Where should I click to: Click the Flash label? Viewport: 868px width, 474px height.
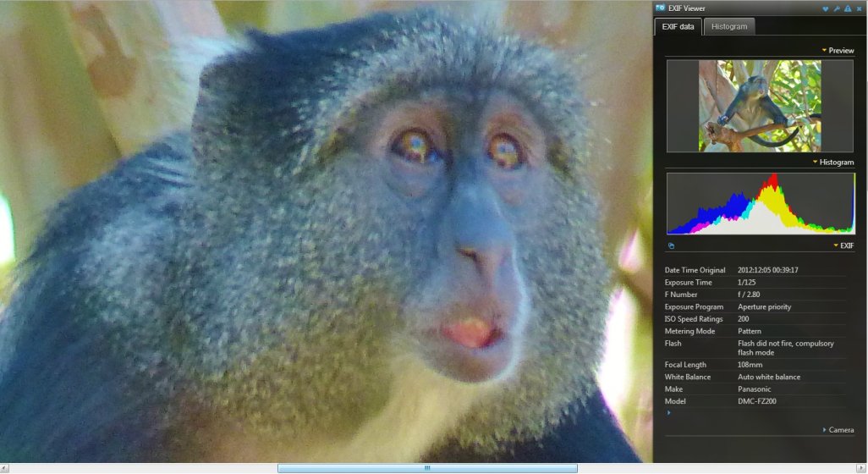673,344
